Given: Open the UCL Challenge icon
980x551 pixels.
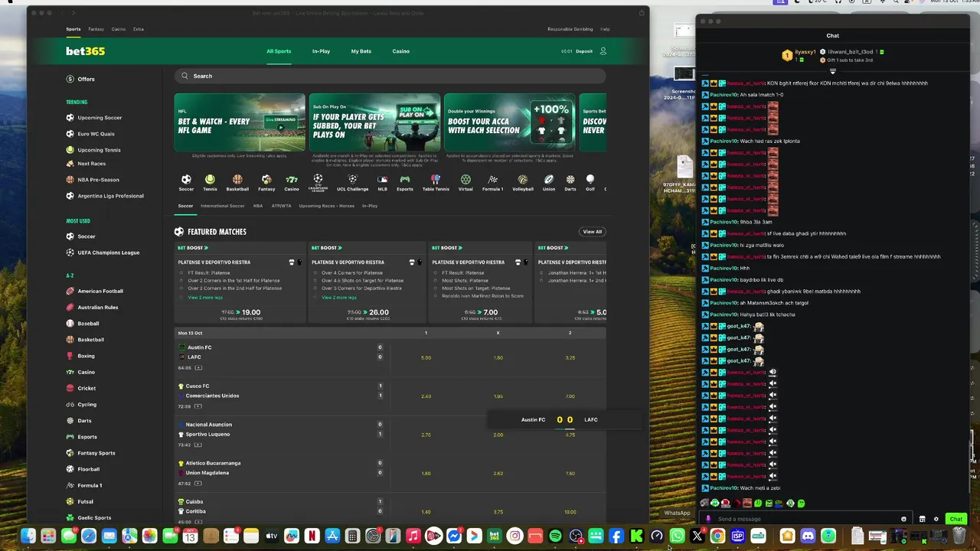Looking at the screenshot, I should click(352, 180).
